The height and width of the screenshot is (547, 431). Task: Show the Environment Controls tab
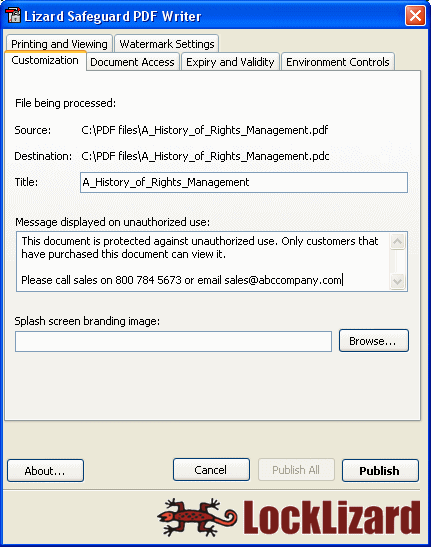(x=338, y=62)
